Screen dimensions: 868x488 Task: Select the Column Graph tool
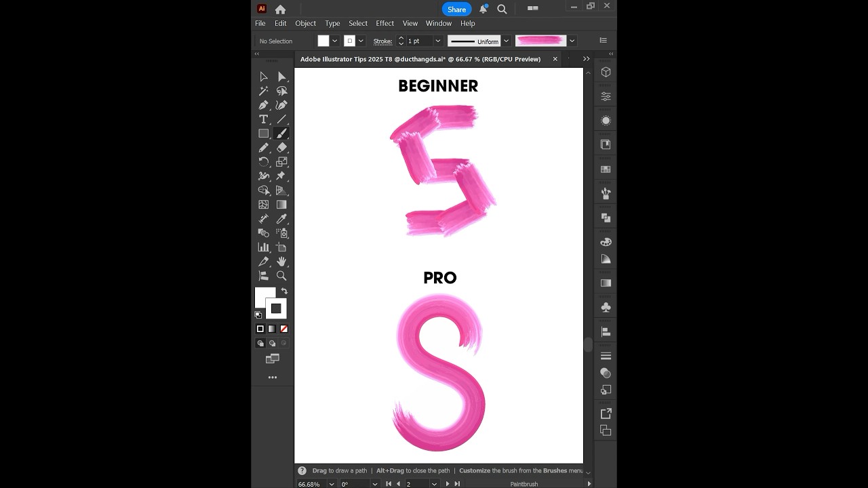coord(264,247)
